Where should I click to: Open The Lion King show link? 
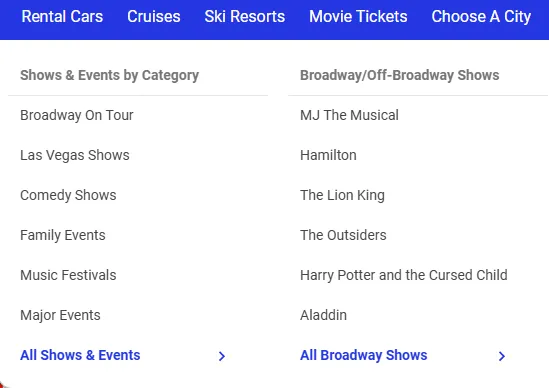click(x=342, y=195)
